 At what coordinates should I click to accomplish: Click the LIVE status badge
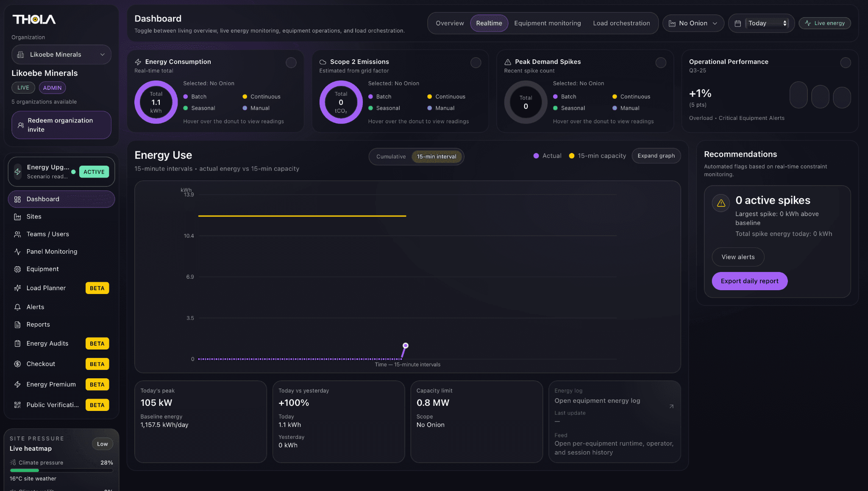pos(23,88)
